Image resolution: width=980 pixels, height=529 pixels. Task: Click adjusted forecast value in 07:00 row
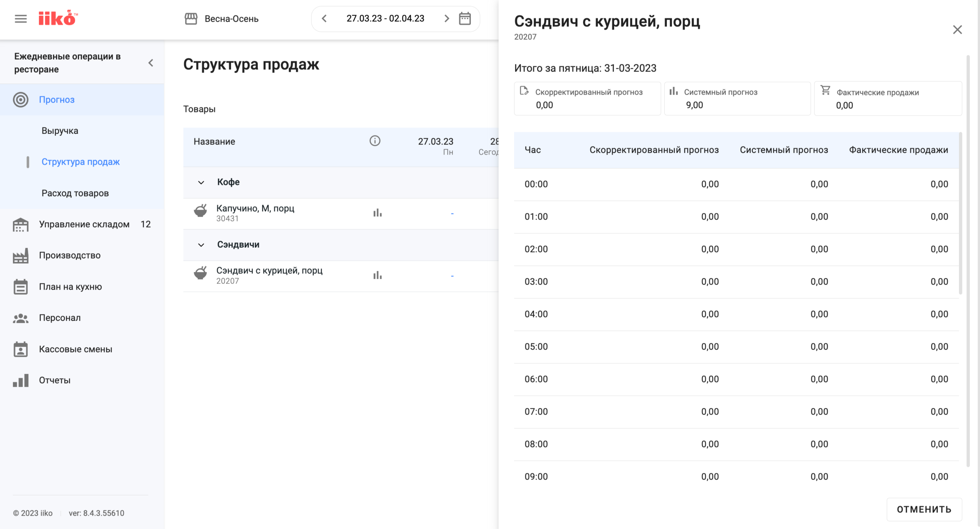[x=710, y=412]
